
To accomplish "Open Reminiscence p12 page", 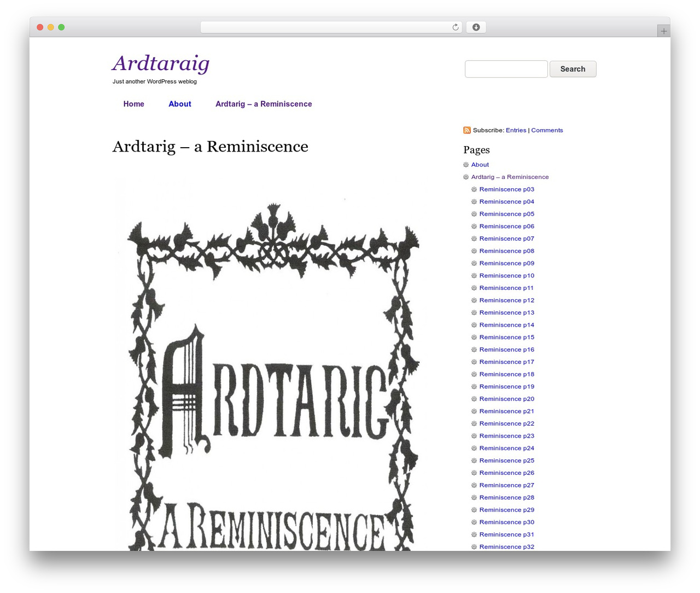I will (506, 300).
